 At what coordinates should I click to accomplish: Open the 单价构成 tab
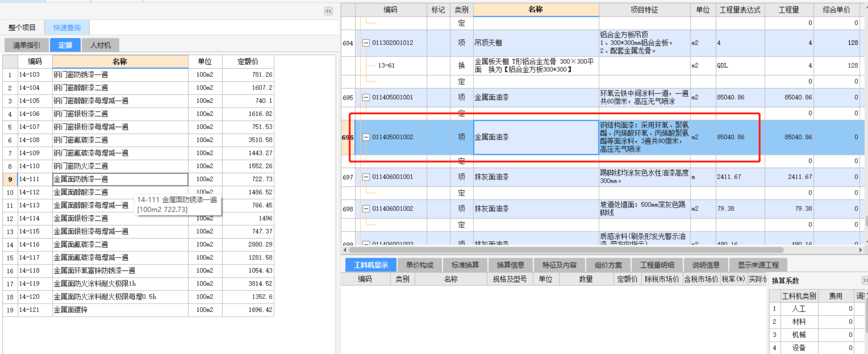[x=419, y=265]
